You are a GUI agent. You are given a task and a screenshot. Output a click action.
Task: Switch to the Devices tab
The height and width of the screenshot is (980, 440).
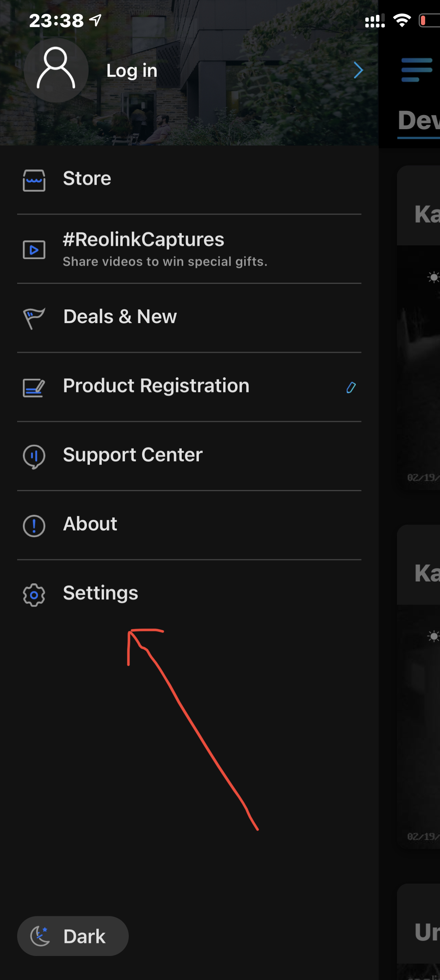[x=419, y=121]
